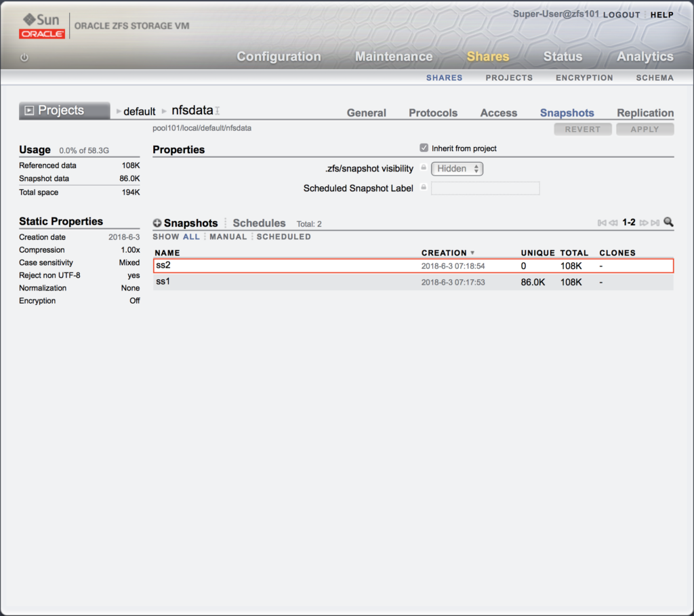Open the Maintenance main menu
Viewport: 694px width, 616px height.
[x=394, y=57]
